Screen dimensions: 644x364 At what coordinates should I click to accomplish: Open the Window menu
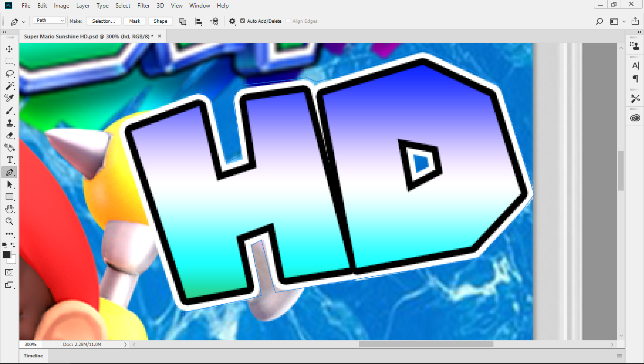coord(199,6)
